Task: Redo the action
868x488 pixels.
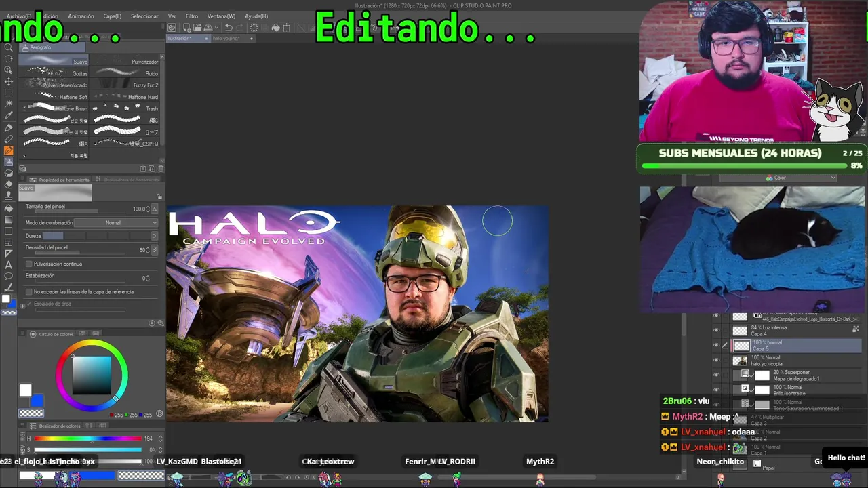Action: click(239, 28)
